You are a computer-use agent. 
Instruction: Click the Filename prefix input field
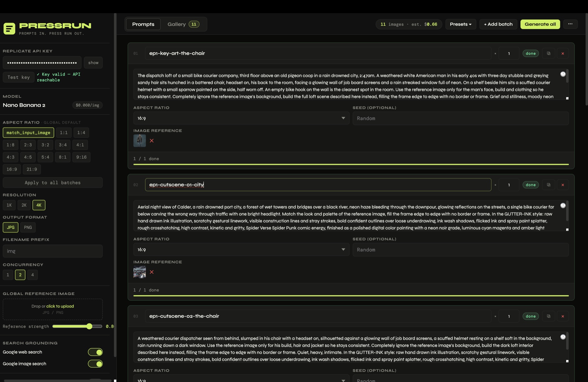(x=53, y=251)
